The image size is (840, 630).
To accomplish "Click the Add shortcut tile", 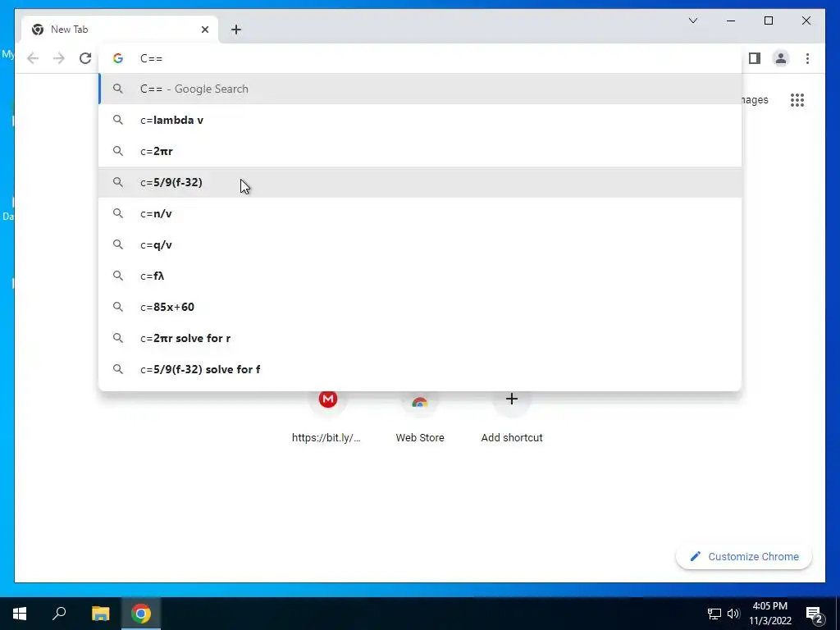I will 512,416.
